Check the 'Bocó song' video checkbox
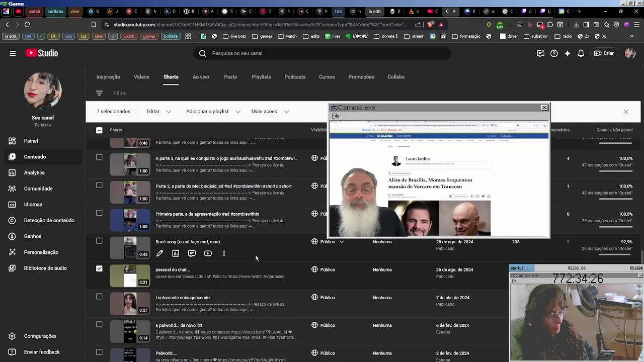The width and height of the screenshot is (644, 362). 99,241
